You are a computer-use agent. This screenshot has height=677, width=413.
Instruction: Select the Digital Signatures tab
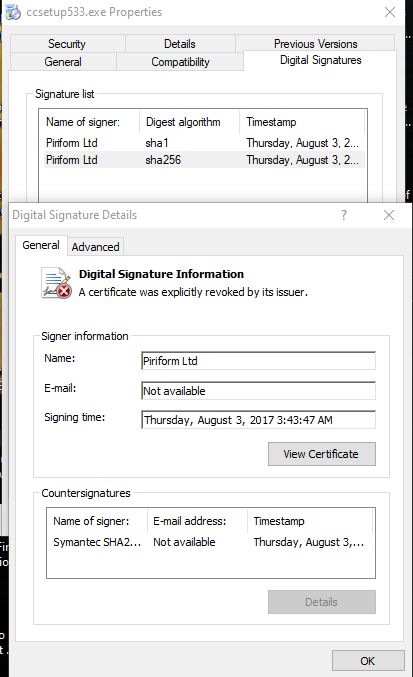(x=320, y=60)
